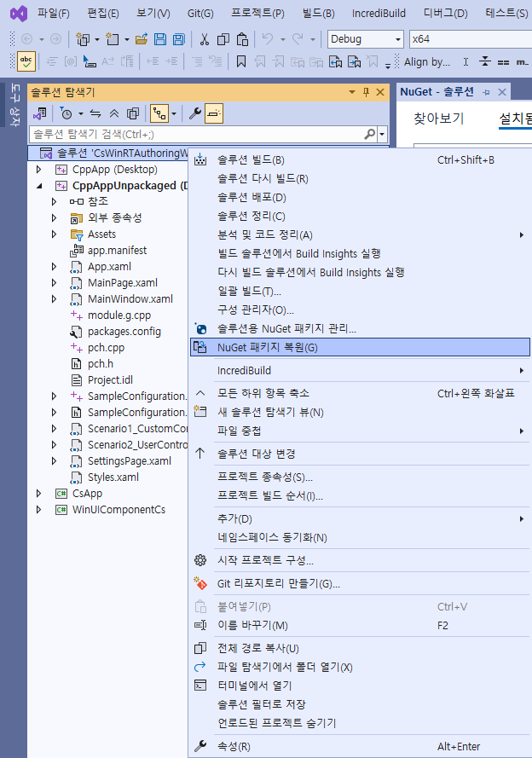Image resolution: width=532 pixels, height=758 pixels.
Task: Click the Solution Explorer pin icon
Action: (366, 92)
